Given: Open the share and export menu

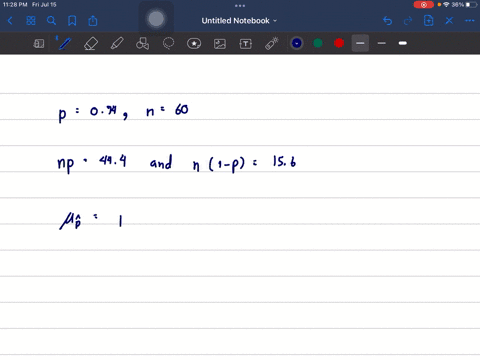Looking at the screenshot, I should click(x=93, y=21).
